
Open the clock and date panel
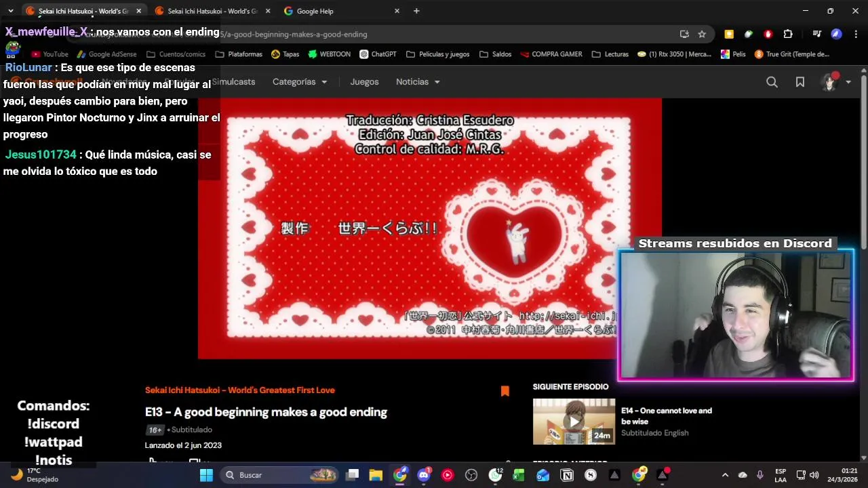(842, 475)
